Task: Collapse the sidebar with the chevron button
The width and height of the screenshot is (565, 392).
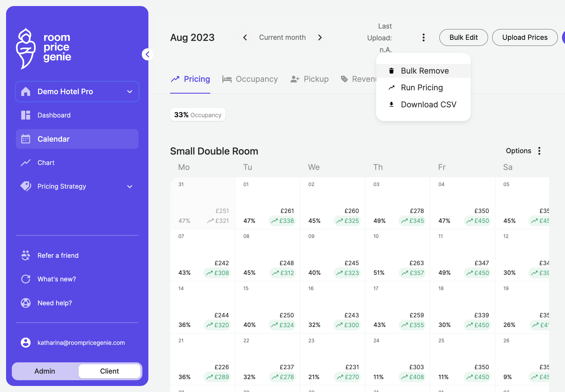Action: [148, 54]
